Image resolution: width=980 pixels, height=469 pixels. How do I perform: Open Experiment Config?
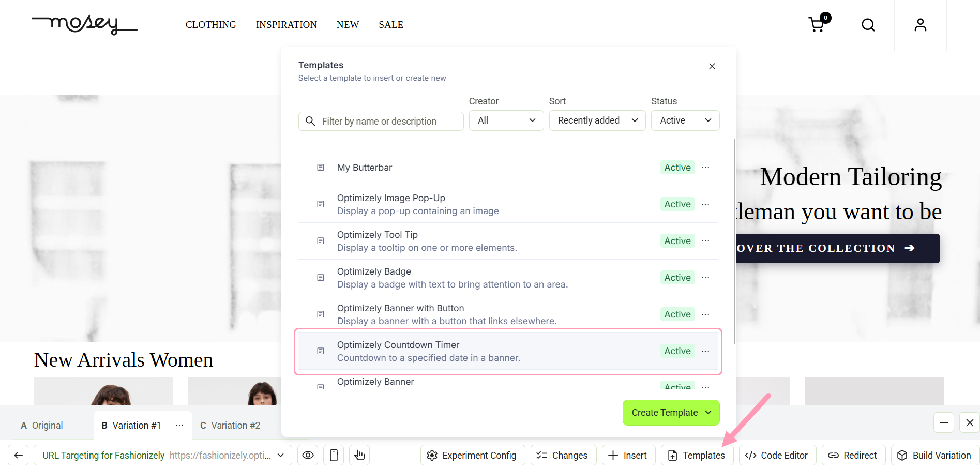point(473,455)
